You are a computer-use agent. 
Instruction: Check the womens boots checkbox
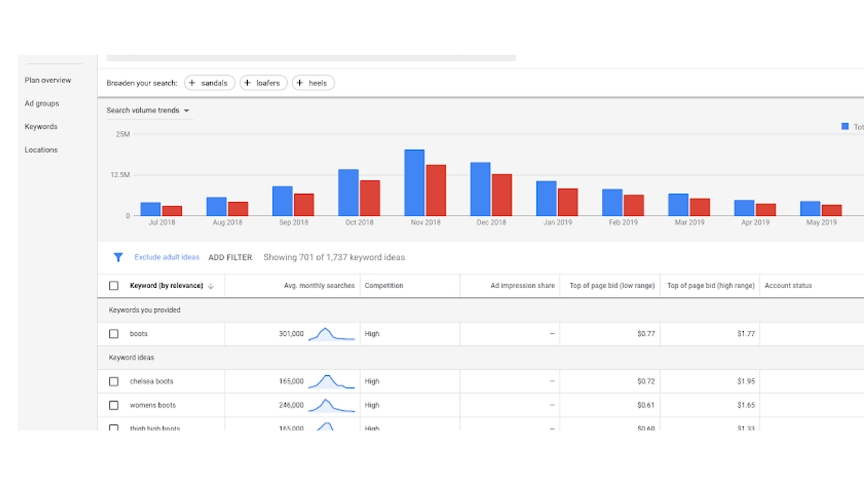pyautogui.click(x=114, y=405)
